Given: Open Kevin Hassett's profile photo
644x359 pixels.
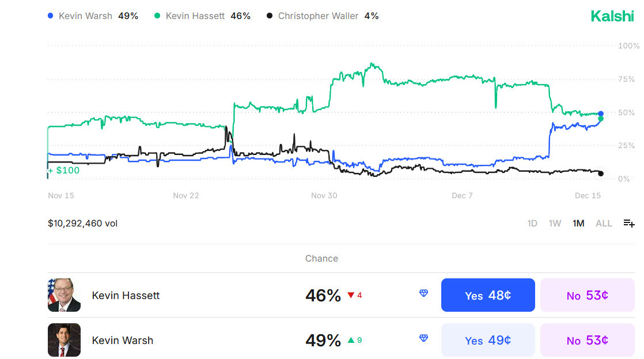Looking at the screenshot, I should [x=64, y=295].
